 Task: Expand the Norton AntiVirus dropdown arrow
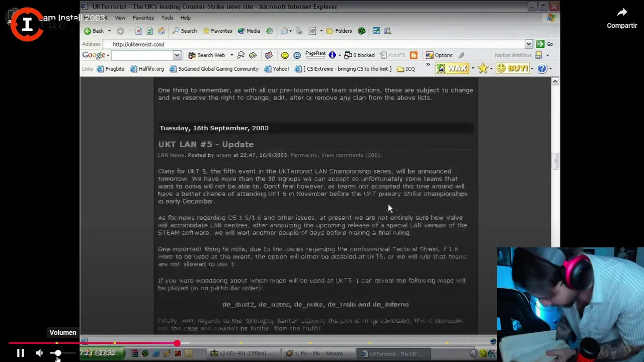(547, 55)
